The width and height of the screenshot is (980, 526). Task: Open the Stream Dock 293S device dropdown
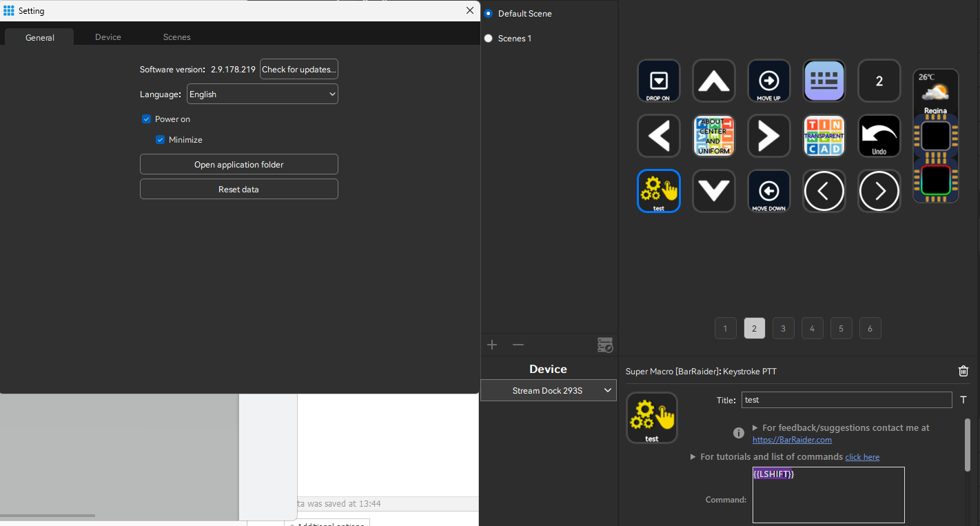coord(549,390)
